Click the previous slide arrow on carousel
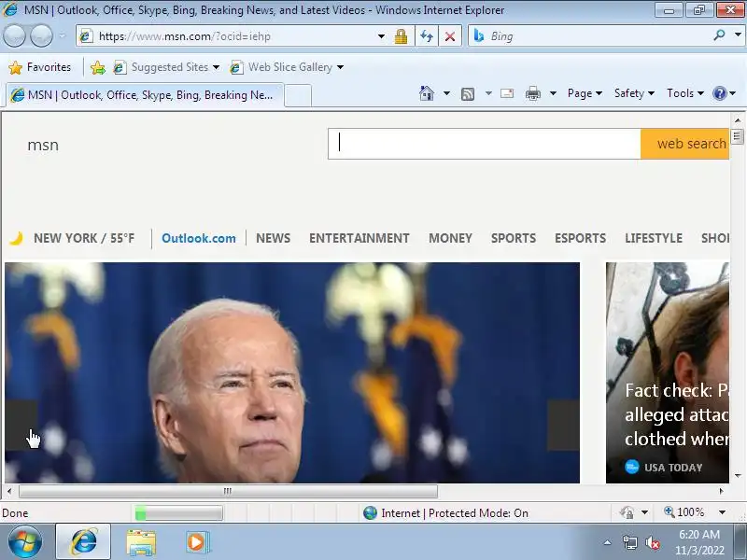 tap(21, 426)
